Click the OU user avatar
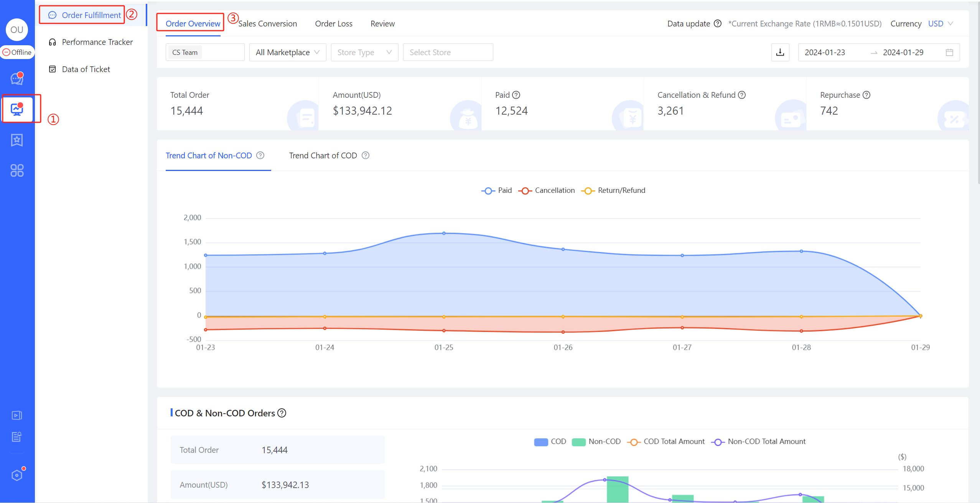 coord(17,30)
